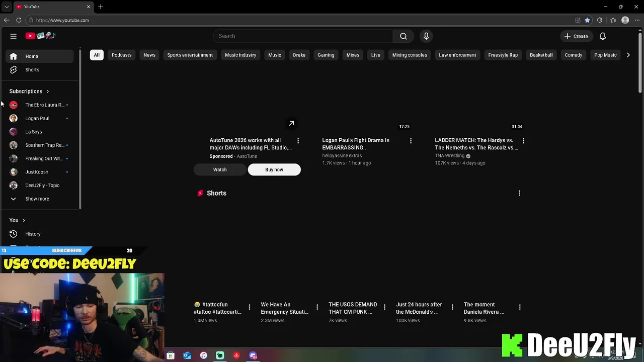Open options for the LADDER MATCH video

523,141
